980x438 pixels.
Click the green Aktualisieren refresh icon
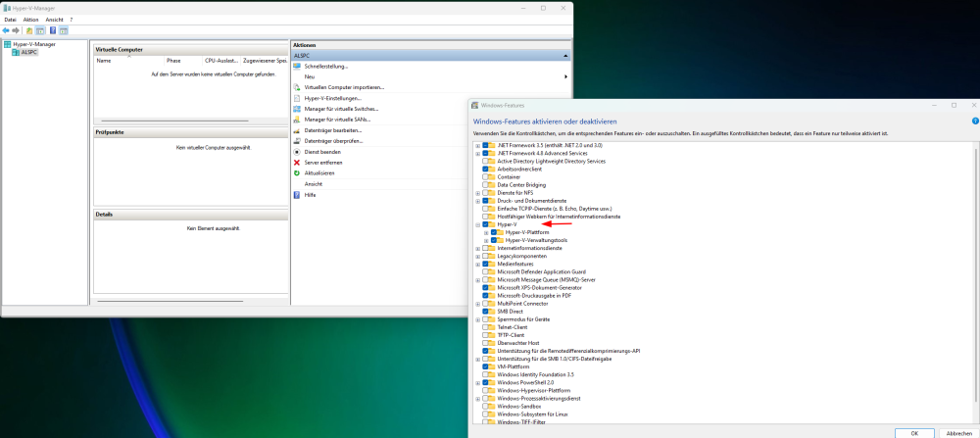298,172
